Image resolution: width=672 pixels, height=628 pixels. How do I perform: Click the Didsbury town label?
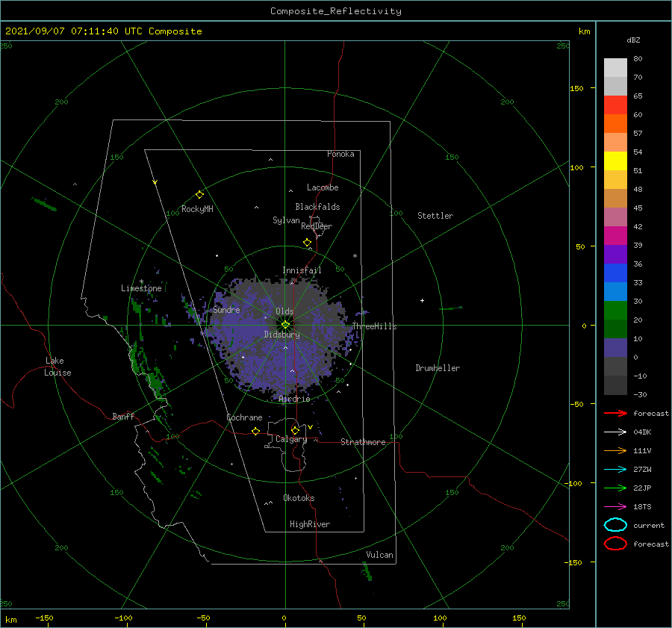(281, 335)
